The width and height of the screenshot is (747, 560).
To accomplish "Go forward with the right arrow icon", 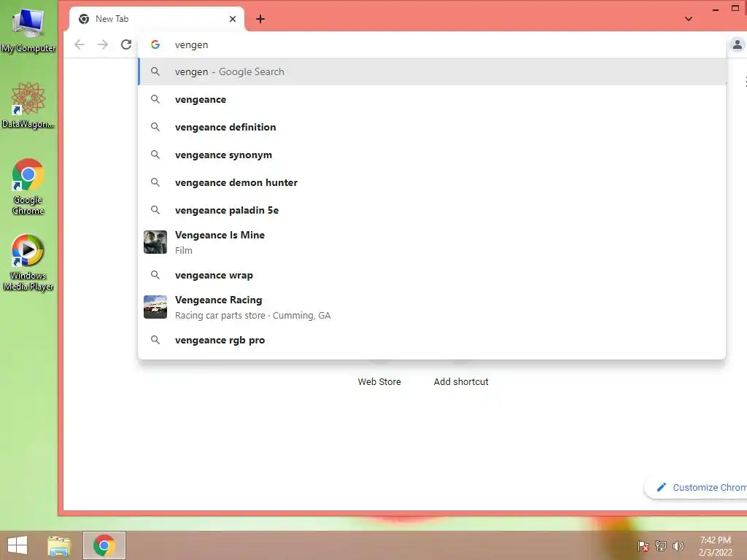I will [102, 44].
